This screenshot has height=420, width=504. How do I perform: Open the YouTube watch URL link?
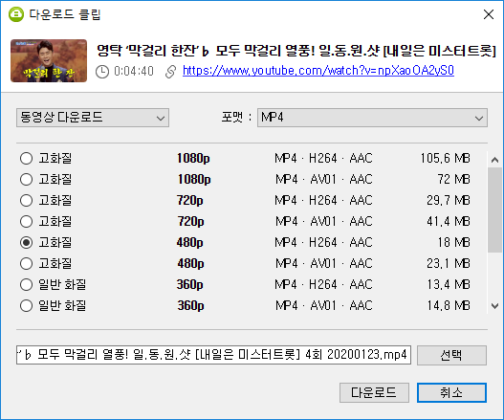pyautogui.click(x=318, y=71)
